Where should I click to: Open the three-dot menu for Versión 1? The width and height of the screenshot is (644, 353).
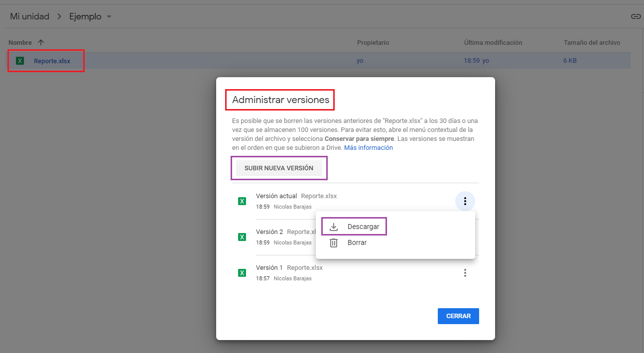coord(465,273)
